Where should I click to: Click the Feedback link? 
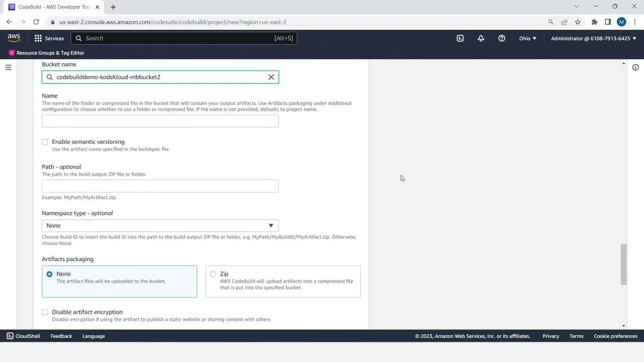(61, 336)
